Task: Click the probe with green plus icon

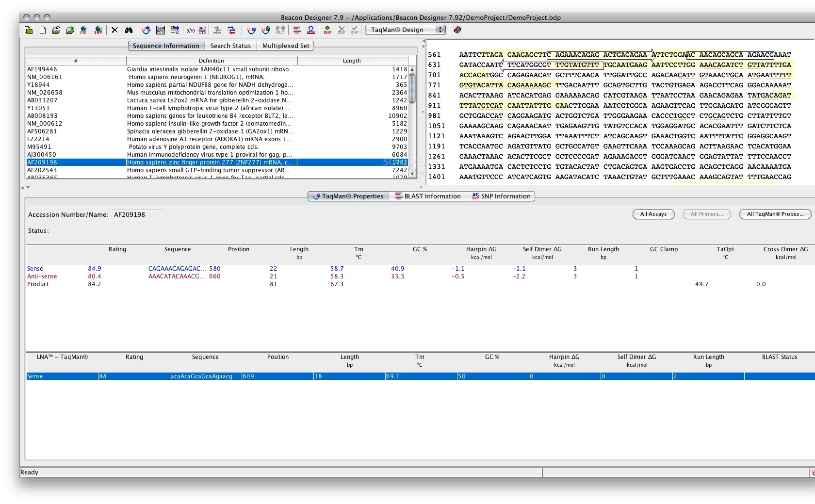Action: pos(265,30)
